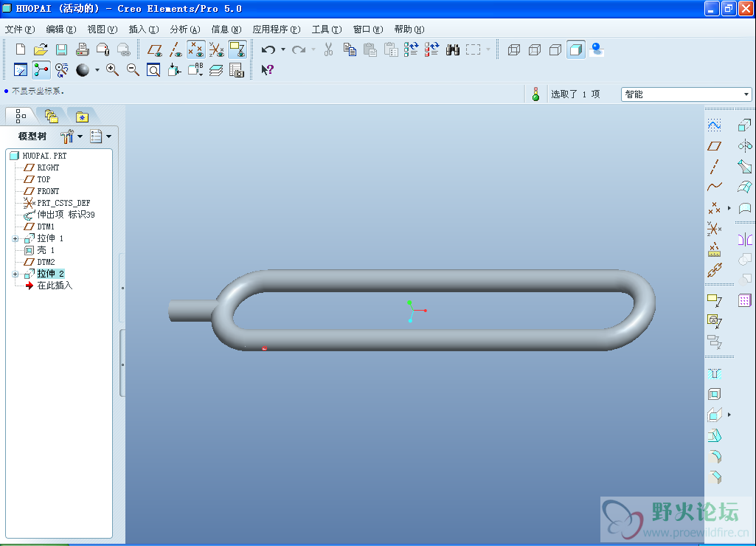Viewport: 756px width, 546px height.
Task: Start the Draft tool
Action: [x=714, y=436]
